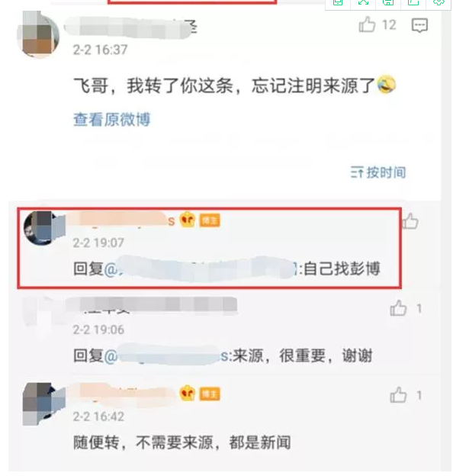Sort comments using 按时间

(x=378, y=172)
